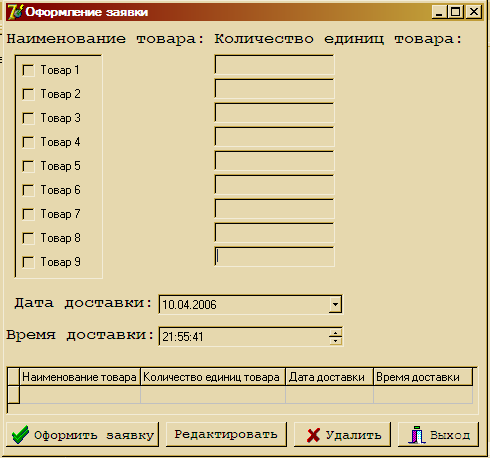Click the time value 21:55:41
490x458 pixels.
[x=183, y=337]
